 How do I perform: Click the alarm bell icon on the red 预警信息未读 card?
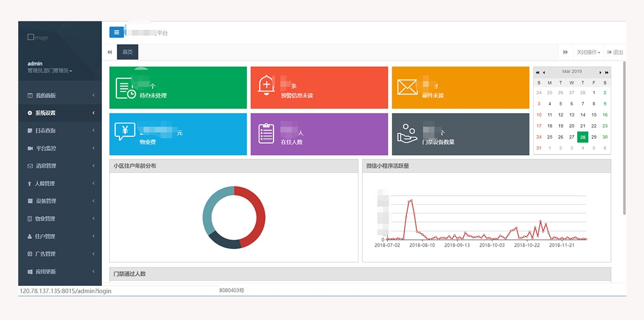pos(266,85)
